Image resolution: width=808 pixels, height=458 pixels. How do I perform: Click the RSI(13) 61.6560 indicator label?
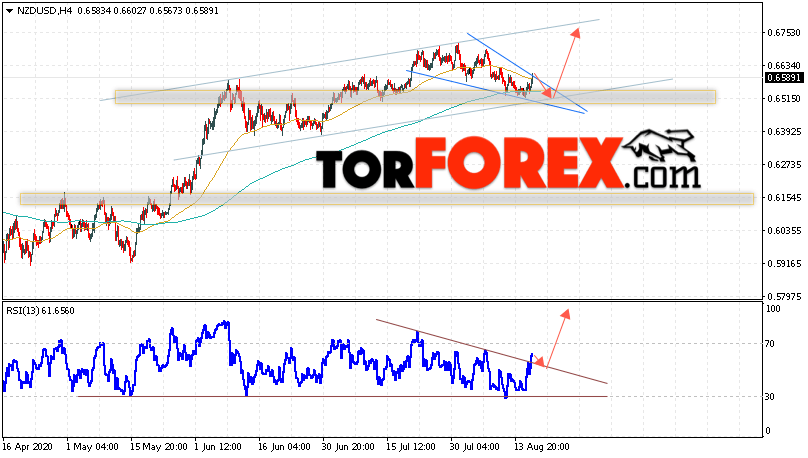(x=40, y=311)
